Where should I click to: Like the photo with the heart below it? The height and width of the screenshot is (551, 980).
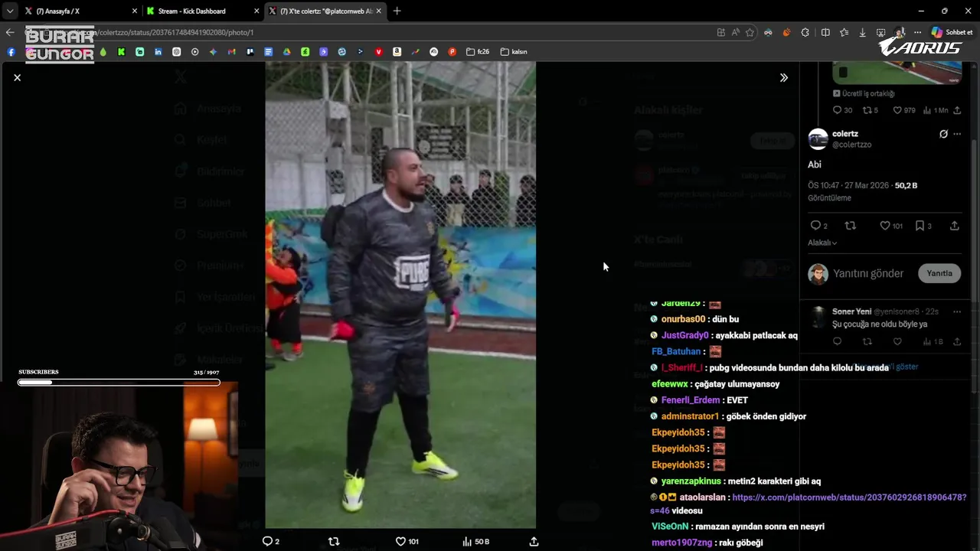pyautogui.click(x=400, y=541)
